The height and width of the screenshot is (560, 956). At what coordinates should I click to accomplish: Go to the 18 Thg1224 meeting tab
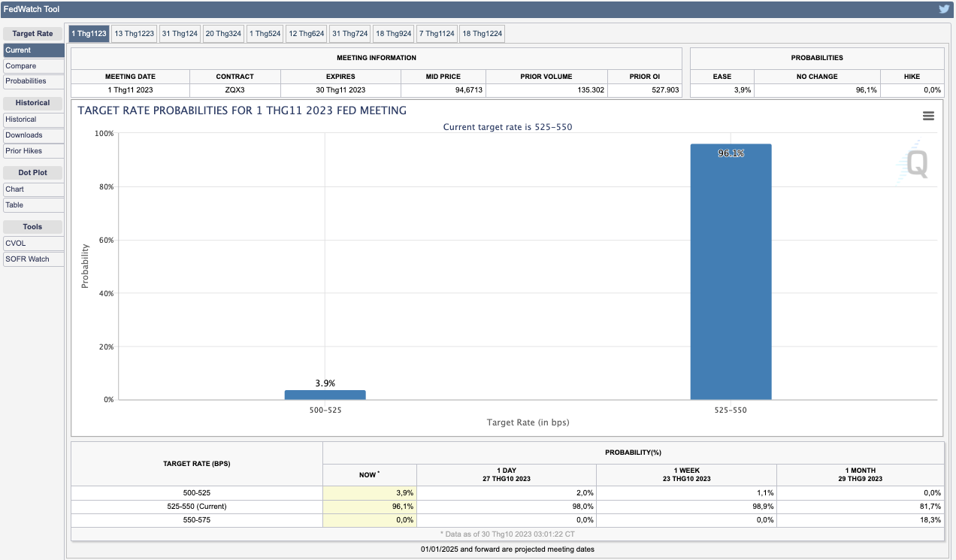[x=482, y=34]
